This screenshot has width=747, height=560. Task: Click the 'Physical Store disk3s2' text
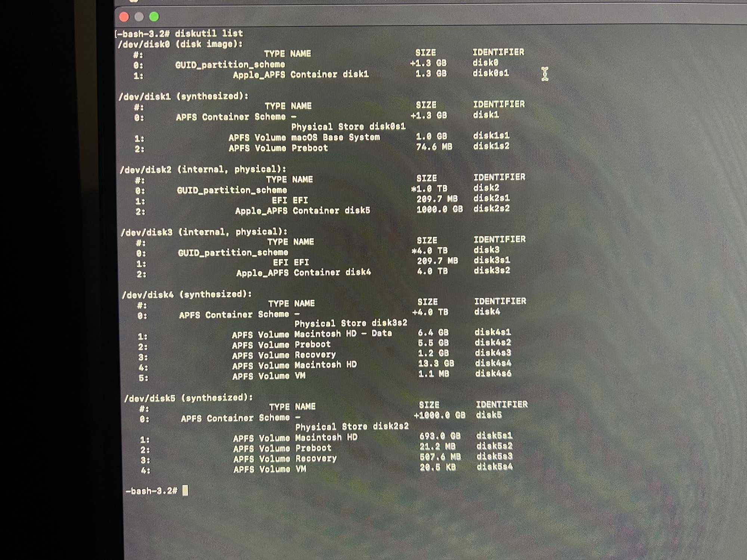[x=351, y=323]
